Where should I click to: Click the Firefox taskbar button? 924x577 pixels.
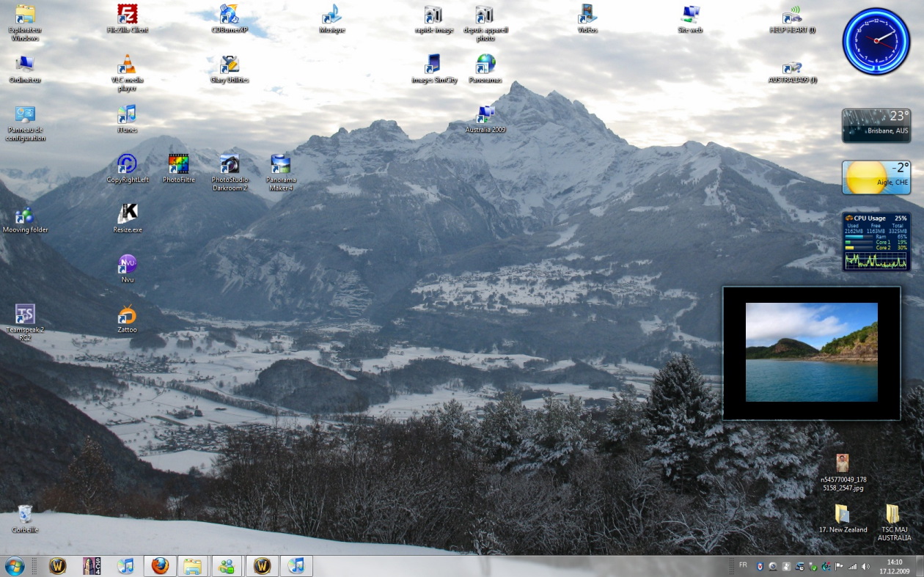tap(160, 566)
